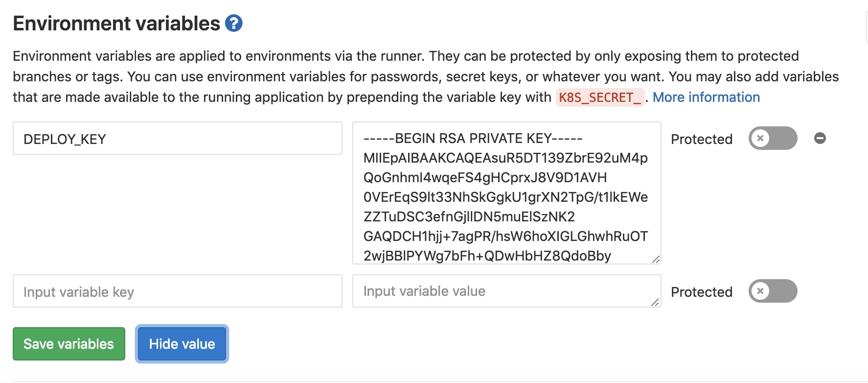
Task: Click the private key textarea resize handle
Action: [656, 259]
